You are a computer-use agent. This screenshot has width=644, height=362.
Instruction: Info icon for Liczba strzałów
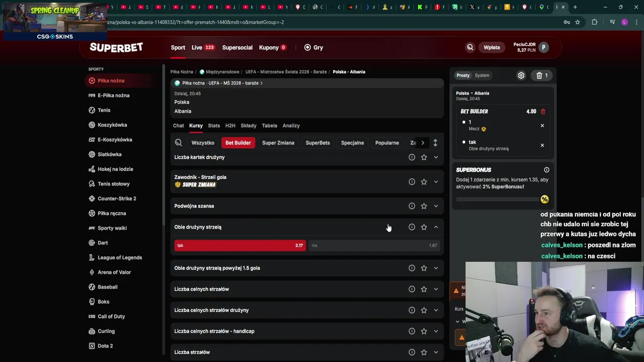(412, 352)
